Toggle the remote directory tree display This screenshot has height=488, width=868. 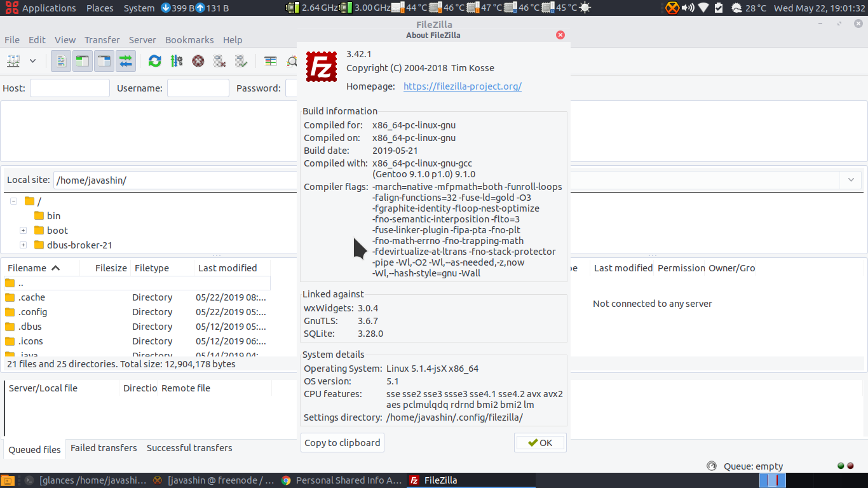pos(104,61)
